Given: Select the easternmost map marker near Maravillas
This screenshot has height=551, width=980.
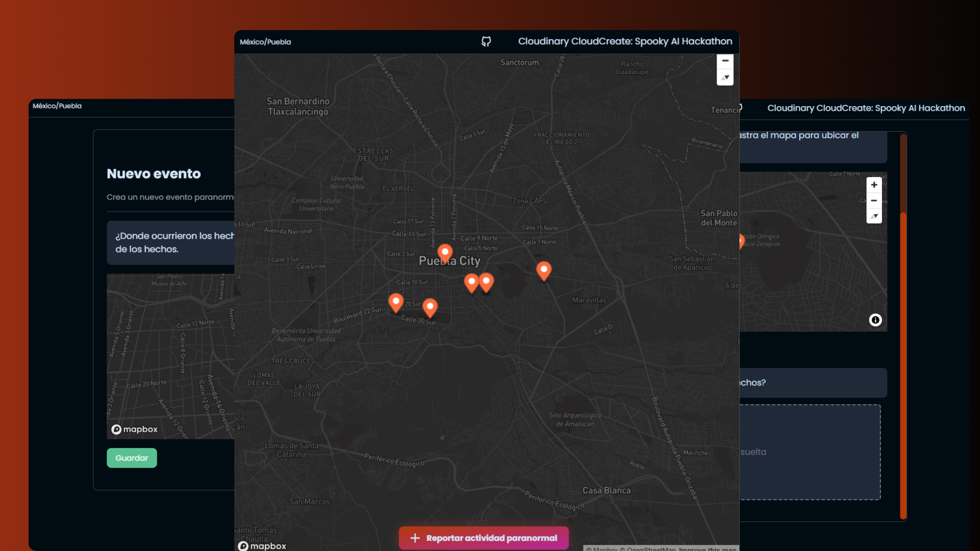Looking at the screenshot, I should click(544, 269).
